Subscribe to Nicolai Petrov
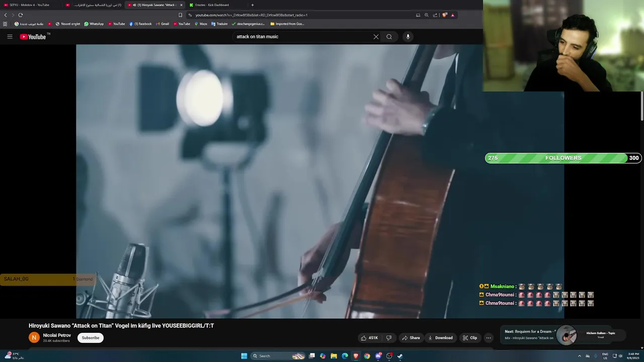Image resolution: width=644 pixels, height=362 pixels. pyautogui.click(x=91, y=338)
